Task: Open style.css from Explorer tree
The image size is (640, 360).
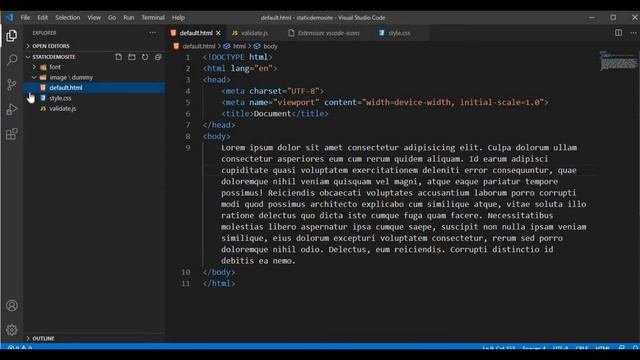Action: 94,98
